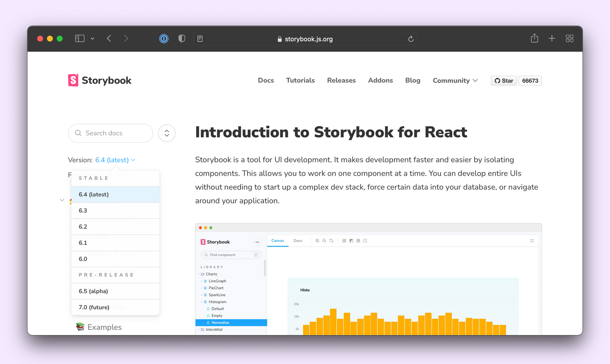Toggle the Safari sidebar icon
Image resolution: width=610 pixels, height=364 pixels.
80,38
